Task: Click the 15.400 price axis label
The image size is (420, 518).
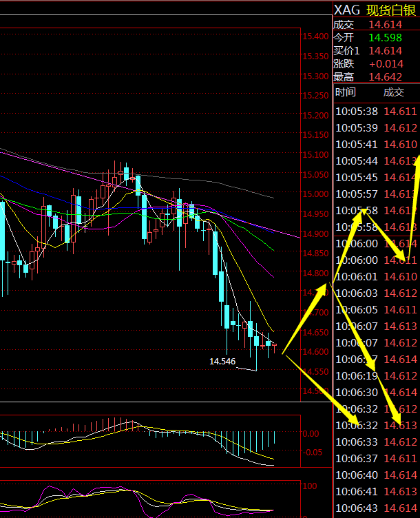Action: click(315, 36)
